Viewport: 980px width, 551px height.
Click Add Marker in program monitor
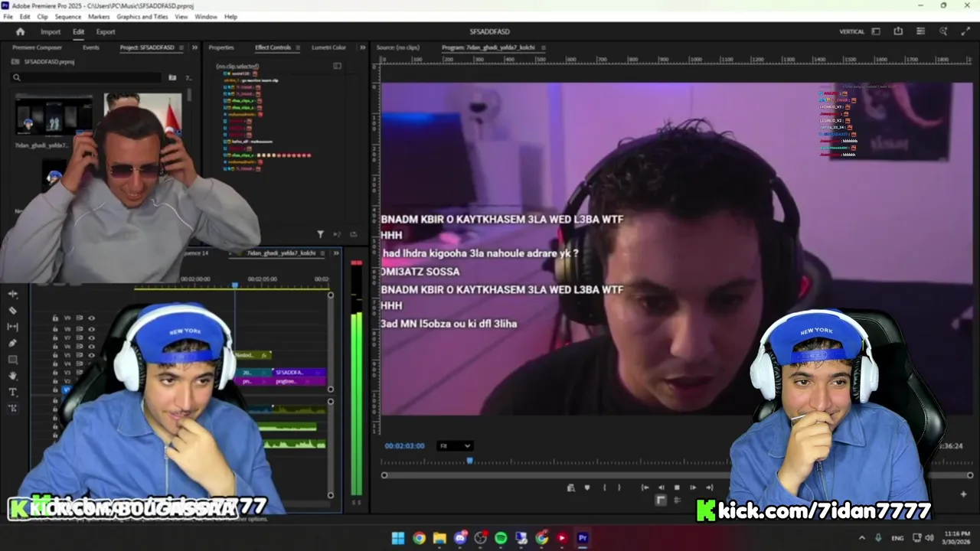point(587,487)
